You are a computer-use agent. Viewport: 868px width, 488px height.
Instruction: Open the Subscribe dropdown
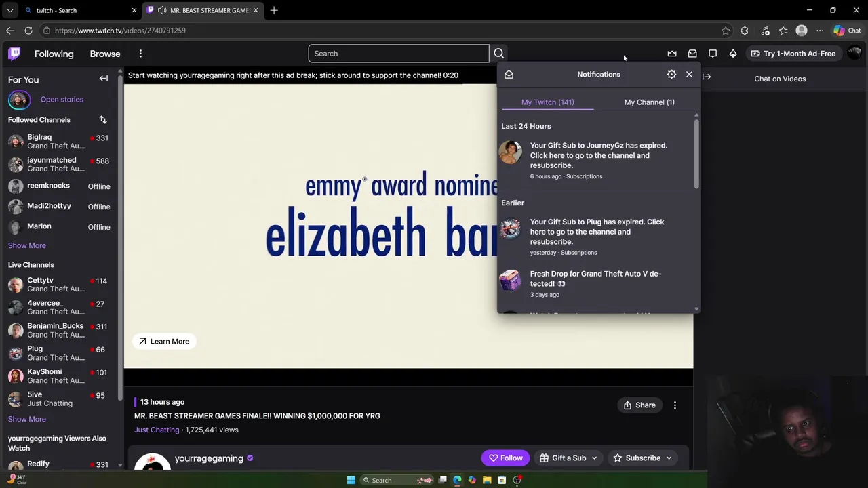coord(642,458)
